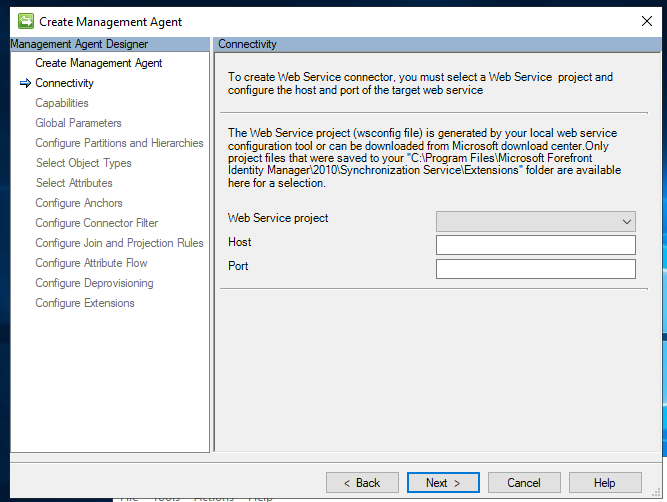Click the resize grip in the dialog corner
667x502 pixels.
click(x=656, y=493)
